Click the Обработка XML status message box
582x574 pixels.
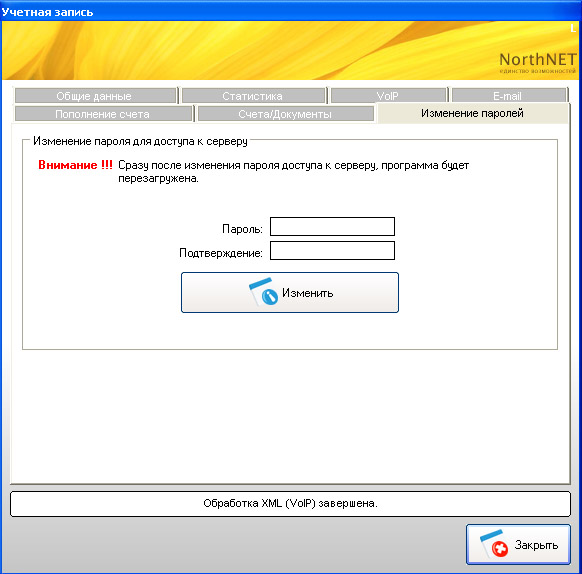[290, 504]
